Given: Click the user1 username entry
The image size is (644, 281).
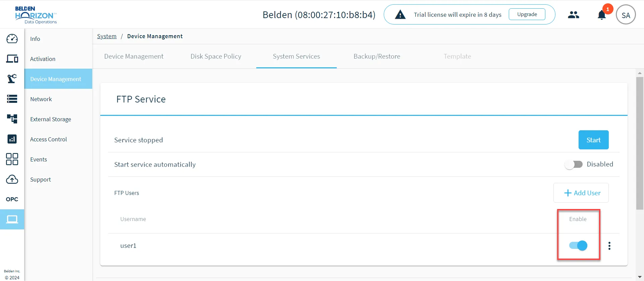Looking at the screenshot, I should (x=128, y=246).
